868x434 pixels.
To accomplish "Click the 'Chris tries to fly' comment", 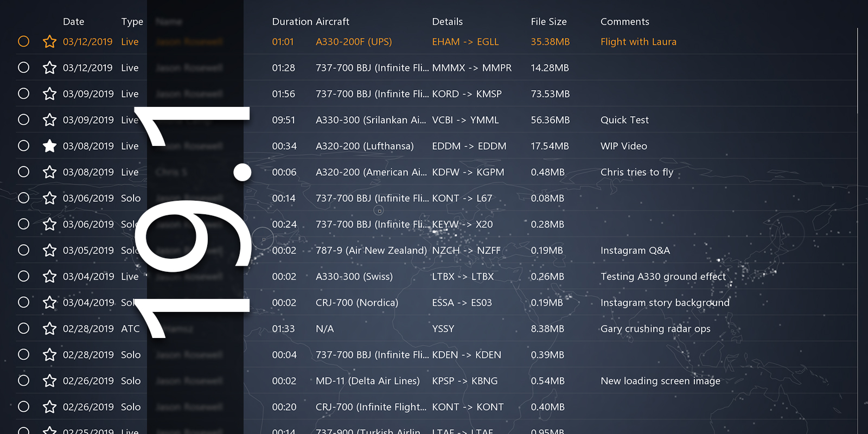I will [x=636, y=172].
